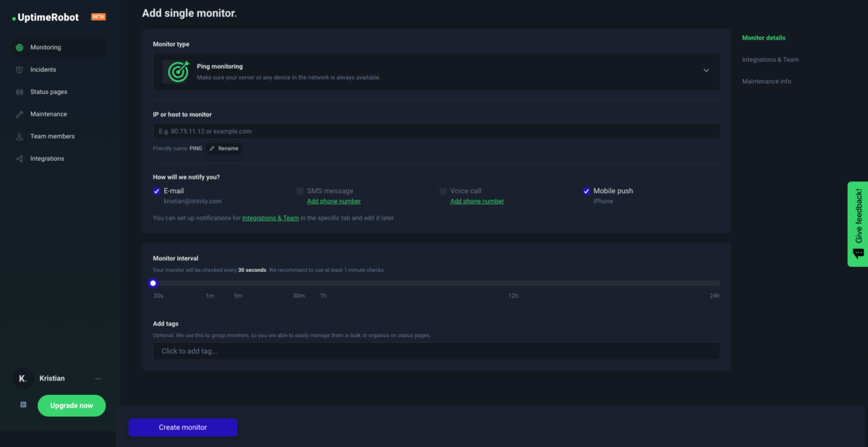Expand the Monitor type dropdown chevron
Screen dimensions: 868x447
pyautogui.click(x=706, y=71)
